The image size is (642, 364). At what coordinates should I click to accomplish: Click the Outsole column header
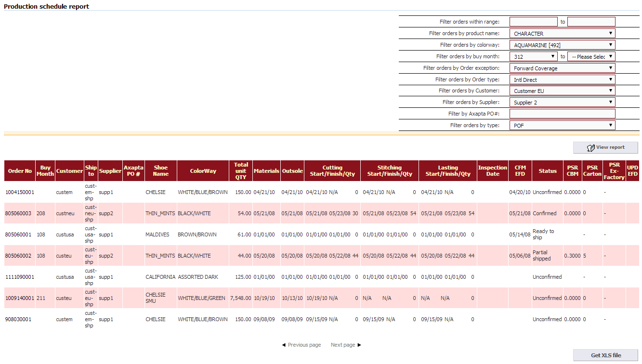292,171
